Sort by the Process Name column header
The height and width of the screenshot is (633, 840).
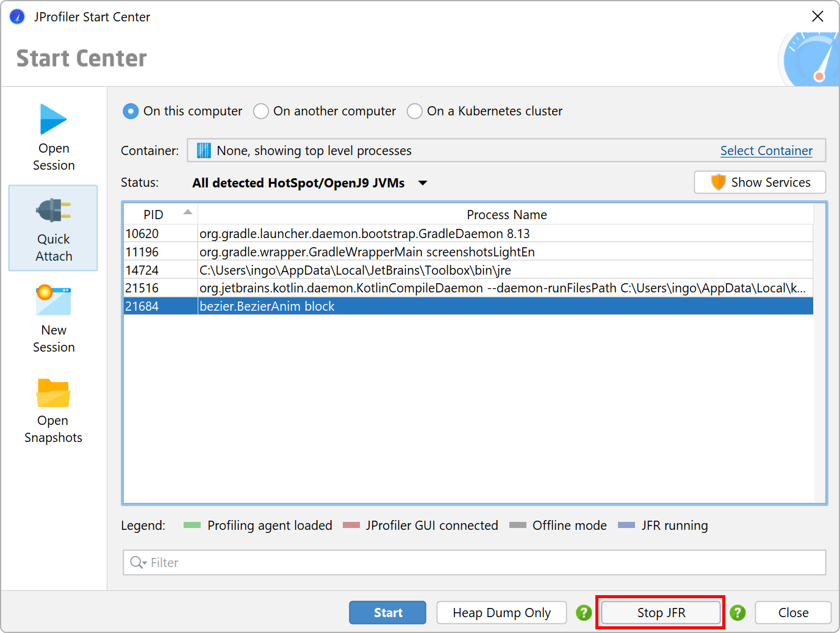click(506, 215)
